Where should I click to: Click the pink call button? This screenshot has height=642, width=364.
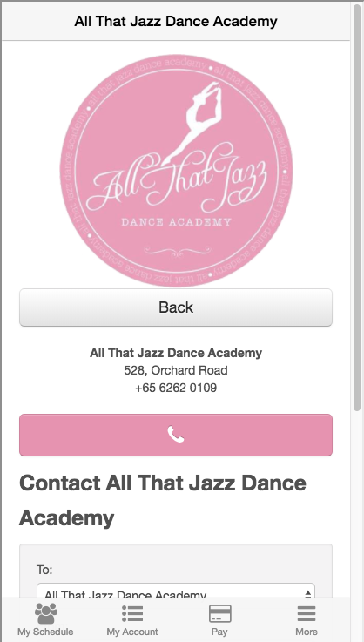coord(176,435)
